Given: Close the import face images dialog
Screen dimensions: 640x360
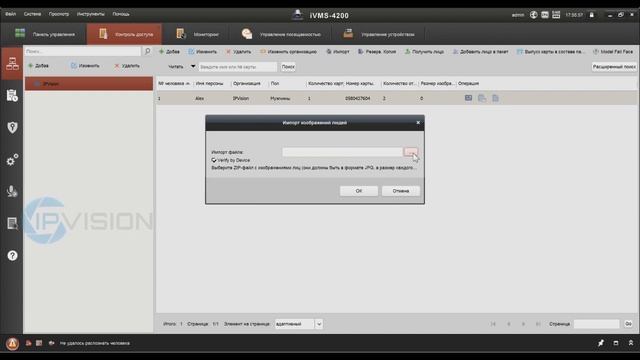Looking at the screenshot, I should click(x=418, y=122).
